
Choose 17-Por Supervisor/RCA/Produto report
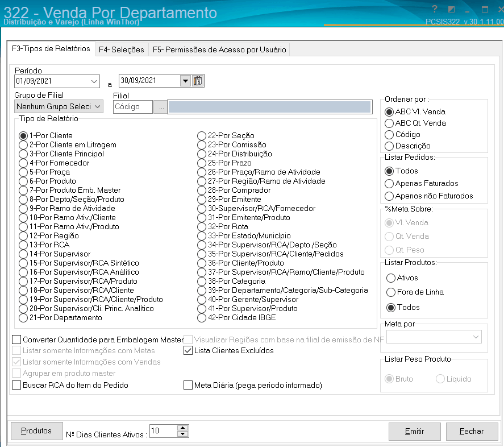pyautogui.click(x=23, y=282)
